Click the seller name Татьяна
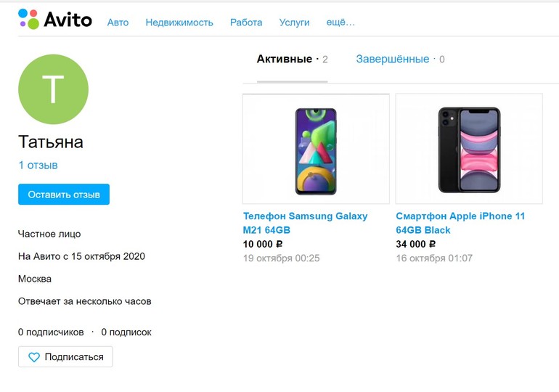 tap(51, 142)
